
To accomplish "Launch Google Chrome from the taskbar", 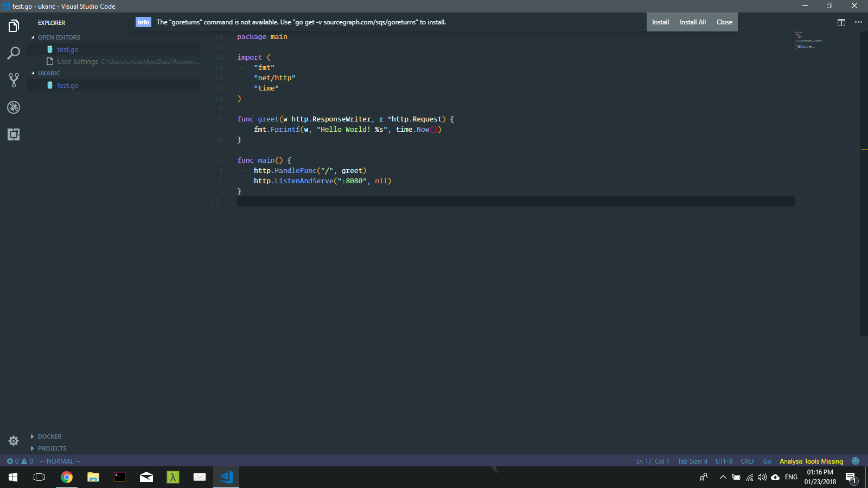I will point(66,477).
